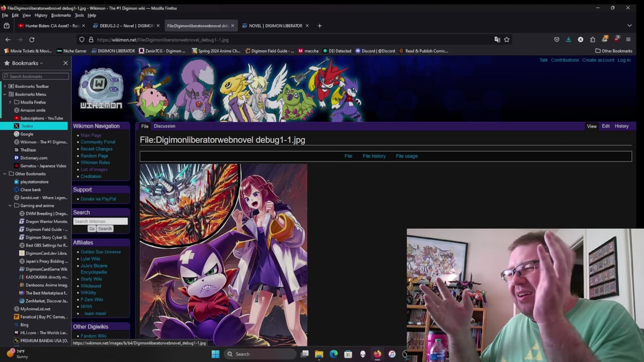Open Microsoft Store from the taskbar

[x=348, y=354]
